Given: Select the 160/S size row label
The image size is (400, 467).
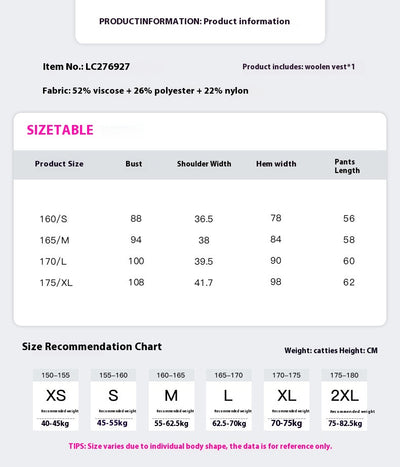Looking at the screenshot, I should (53, 219).
